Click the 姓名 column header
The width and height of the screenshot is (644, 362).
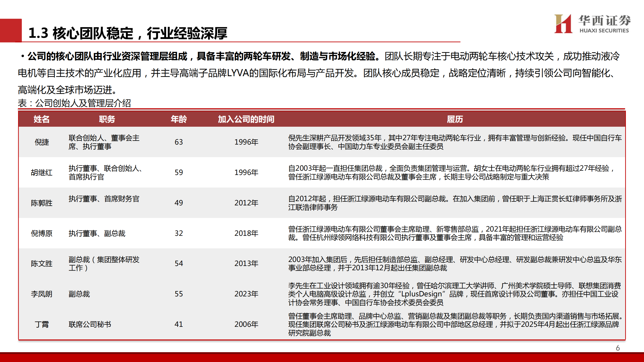click(x=42, y=119)
